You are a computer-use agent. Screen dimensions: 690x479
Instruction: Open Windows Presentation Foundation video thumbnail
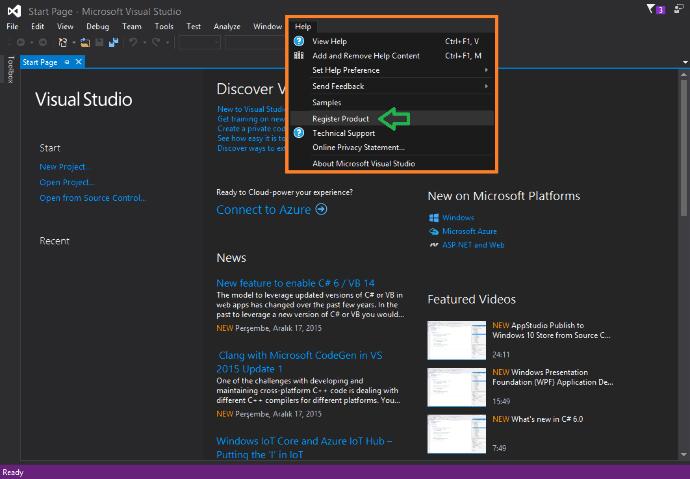pyautogui.click(x=456, y=387)
